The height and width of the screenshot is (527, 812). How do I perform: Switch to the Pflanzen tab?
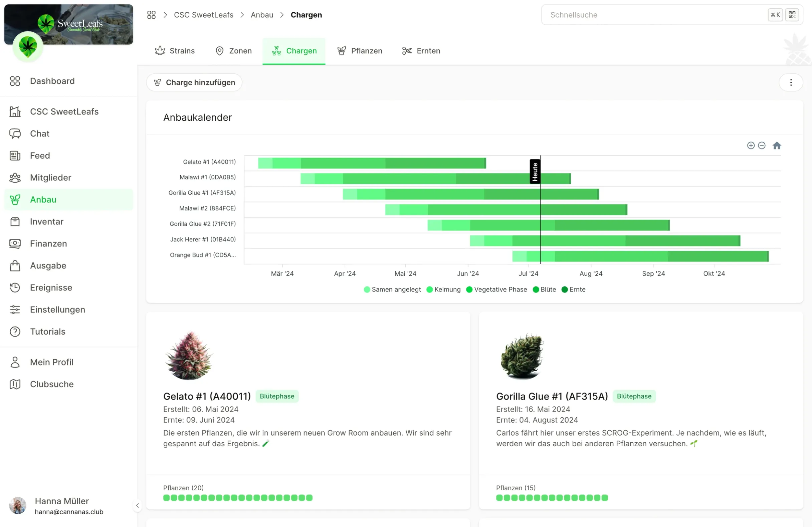coord(360,50)
